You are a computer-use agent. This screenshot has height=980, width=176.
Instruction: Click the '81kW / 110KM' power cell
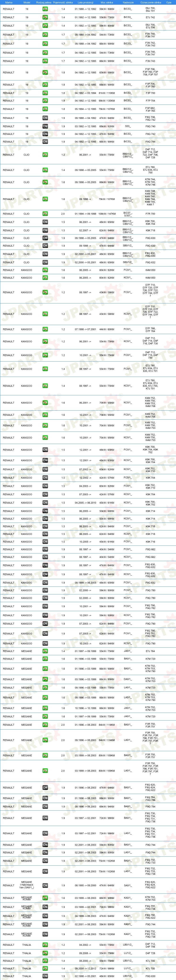[x=107, y=93]
